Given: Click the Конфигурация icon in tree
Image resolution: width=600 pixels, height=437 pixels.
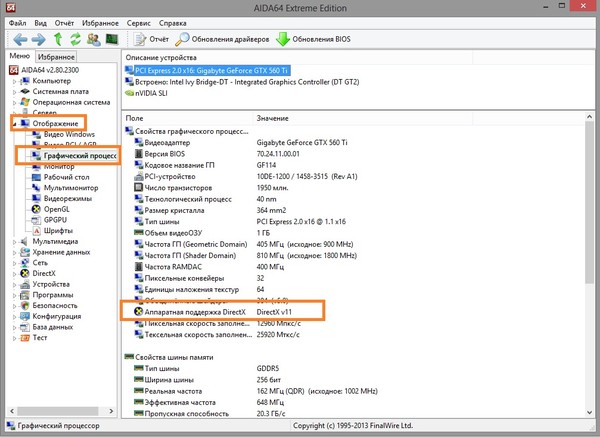Looking at the screenshot, I should 25,316.
